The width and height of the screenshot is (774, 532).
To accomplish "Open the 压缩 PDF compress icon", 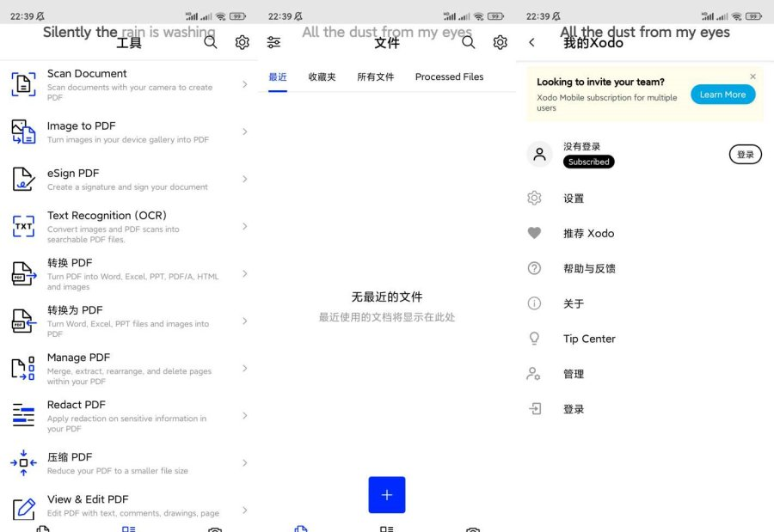I will 23,463.
